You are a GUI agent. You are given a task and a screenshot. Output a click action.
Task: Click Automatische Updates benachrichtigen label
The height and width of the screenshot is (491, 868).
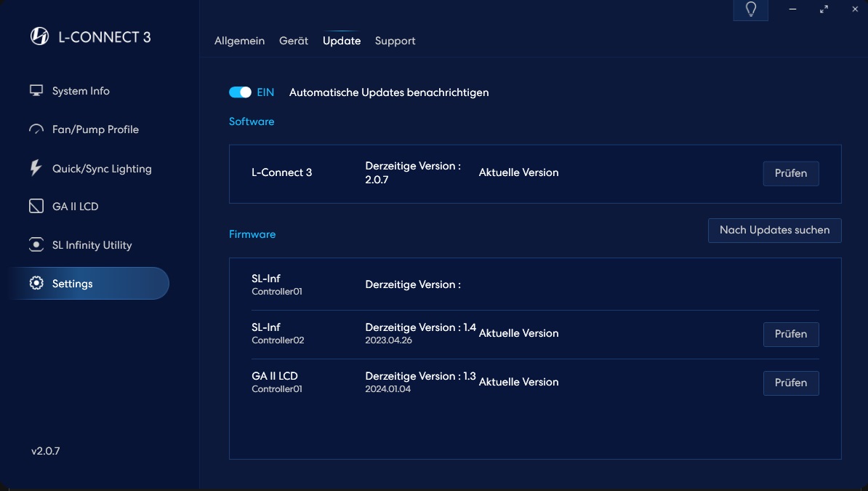[389, 92]
